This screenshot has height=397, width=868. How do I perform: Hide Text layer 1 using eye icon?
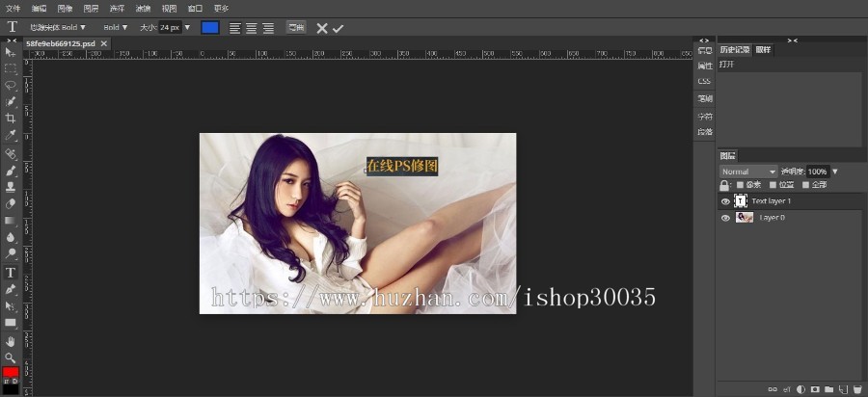[x=725, y=201]
